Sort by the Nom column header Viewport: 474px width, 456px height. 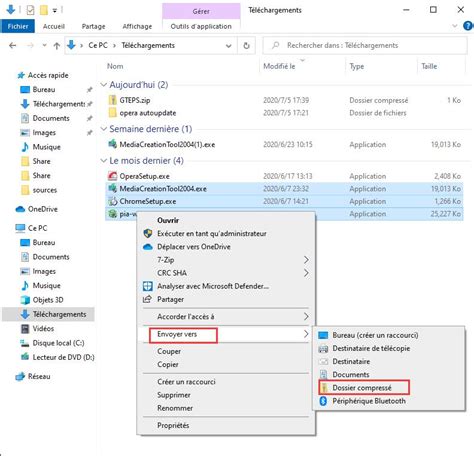(115, 66)
